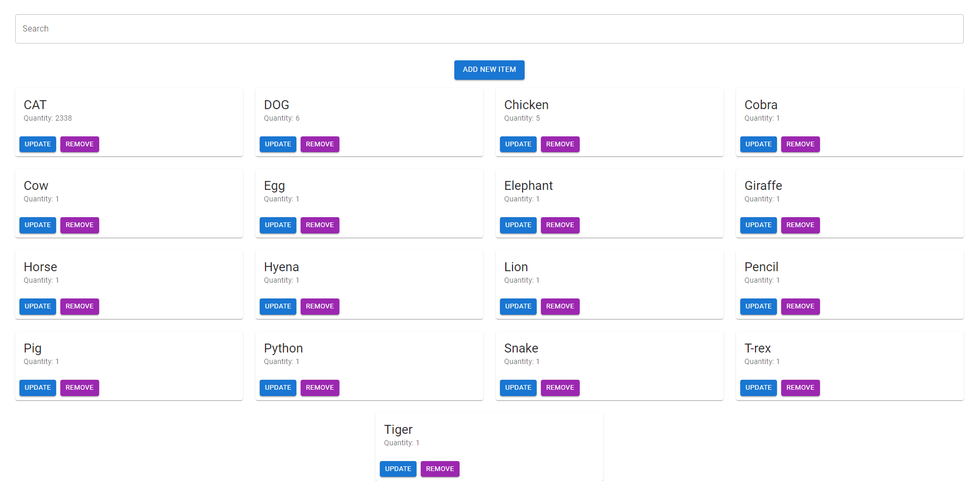Image resolution: width=980 pixels, height=481 pixels.
Task: Update the Horse entry
Action: 38,306
